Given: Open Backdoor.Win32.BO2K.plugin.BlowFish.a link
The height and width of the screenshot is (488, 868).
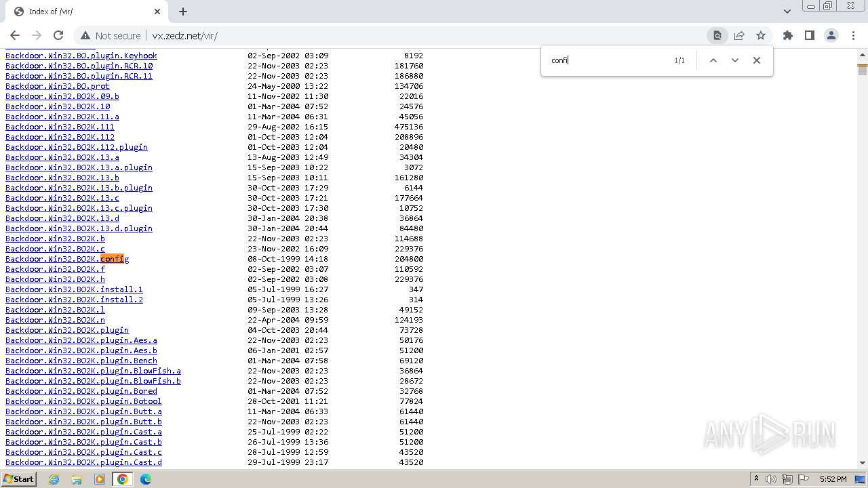Looking at the screenshot, I should pyautogui.click(x=93, y=371).
